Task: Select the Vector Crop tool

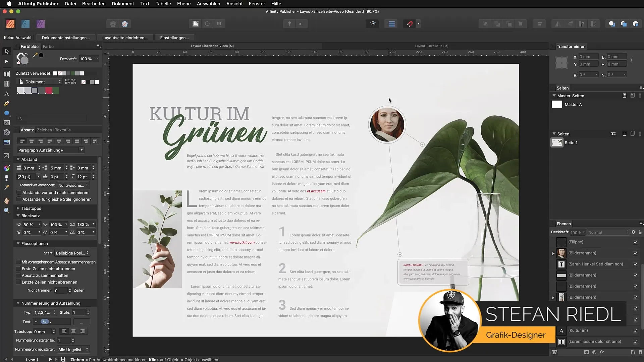Action: coord(7,155)
